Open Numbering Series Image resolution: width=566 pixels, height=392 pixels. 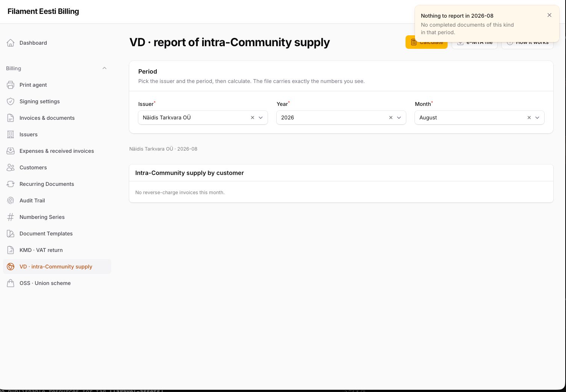pyautogui.click(x=57, y=217)
